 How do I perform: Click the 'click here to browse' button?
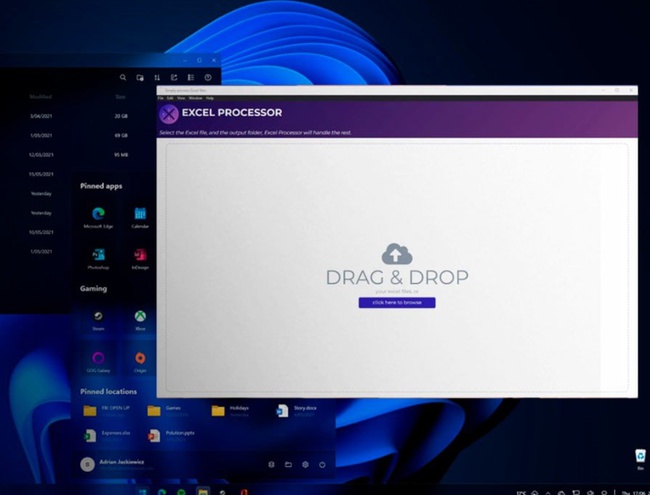[x=397, y=303]
